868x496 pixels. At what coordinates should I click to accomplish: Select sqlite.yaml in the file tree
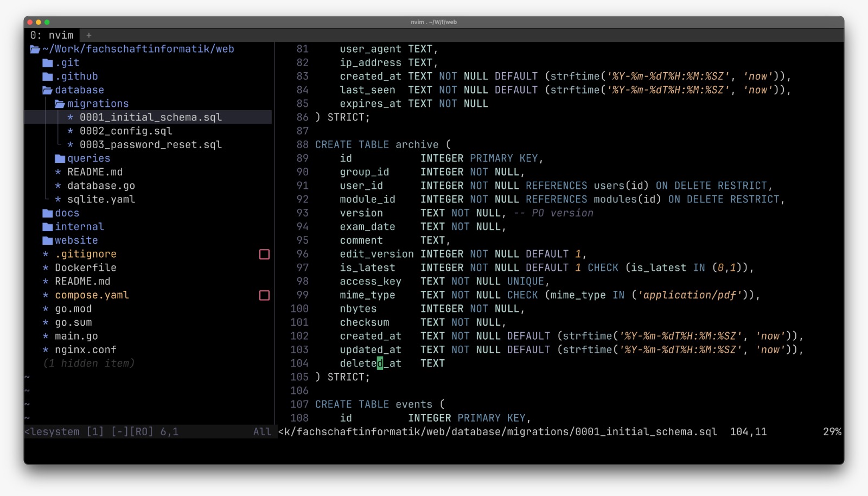coord(101,200)
